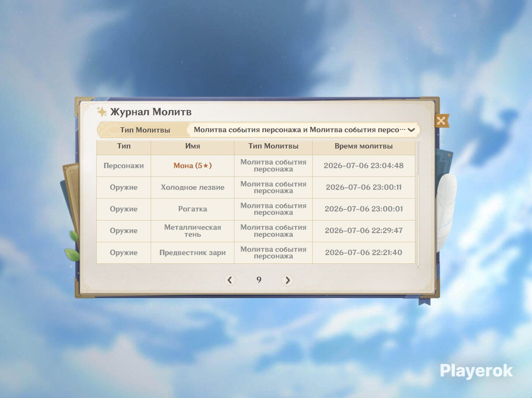Click the Время молитвы column header
532x398 pixels.
point(364,146)
